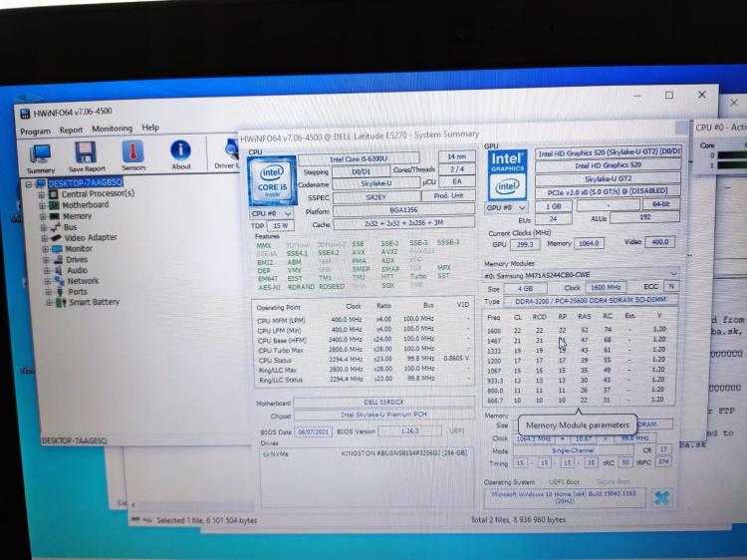This screenshot has height=560, width=747.
Task: Click the GPU clock 299.3 value
Action: (x=525, y=244)
